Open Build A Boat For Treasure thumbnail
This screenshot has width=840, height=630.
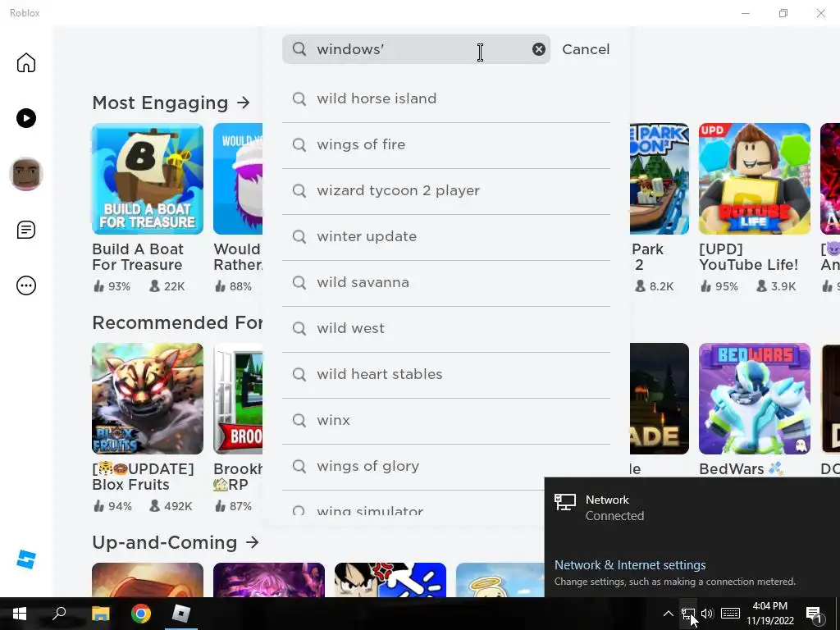pyautogui.click(x=148, y=179)
